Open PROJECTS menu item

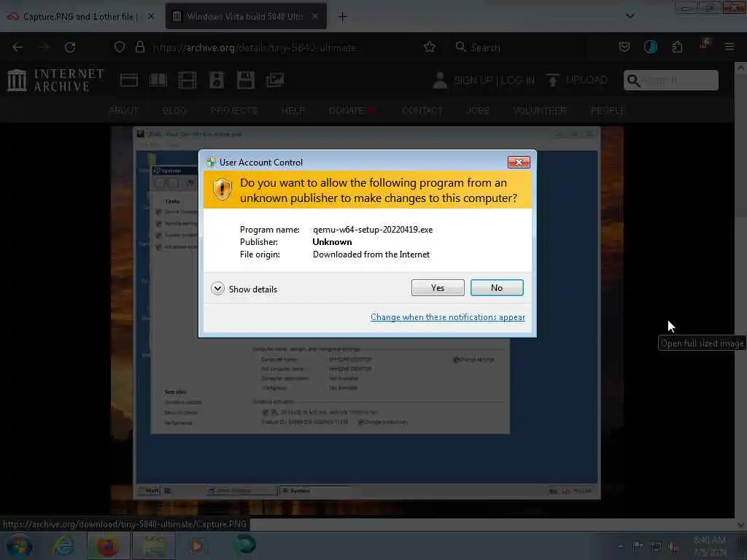tap(233, 111)
